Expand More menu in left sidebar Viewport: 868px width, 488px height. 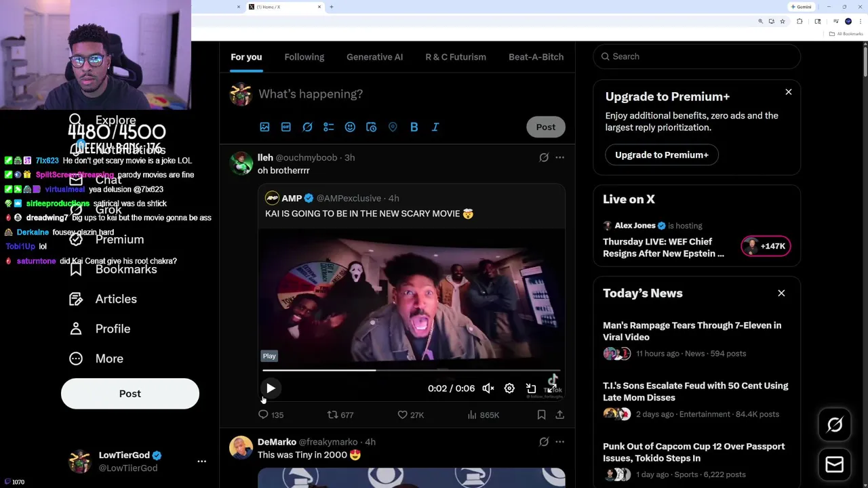click(x=96, y=359)
